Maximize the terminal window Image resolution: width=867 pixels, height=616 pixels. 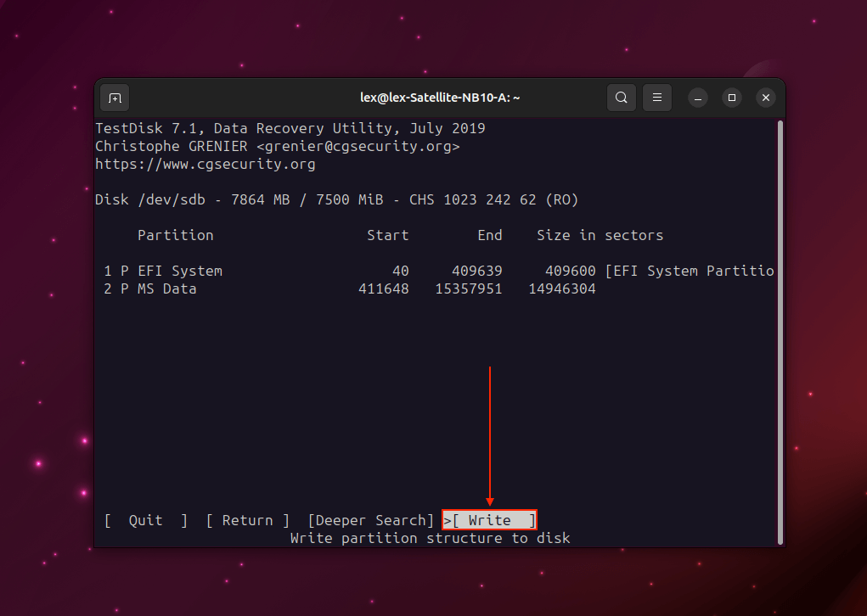732,98
